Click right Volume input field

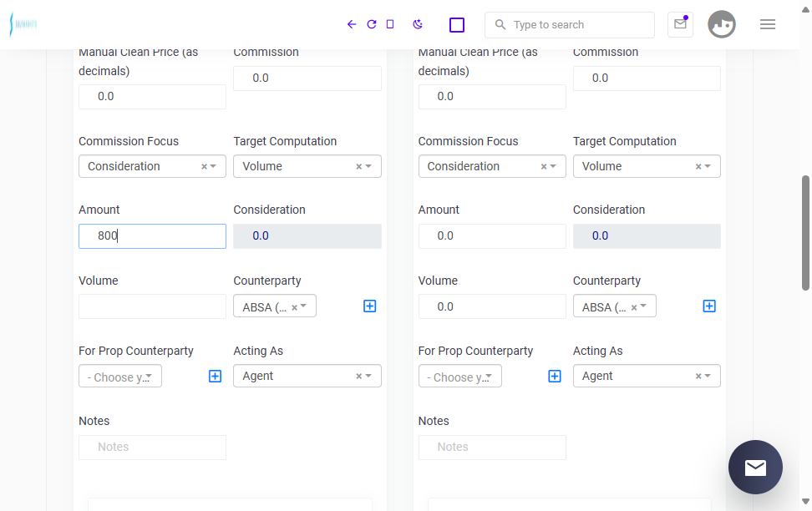(x=492, y=306)
